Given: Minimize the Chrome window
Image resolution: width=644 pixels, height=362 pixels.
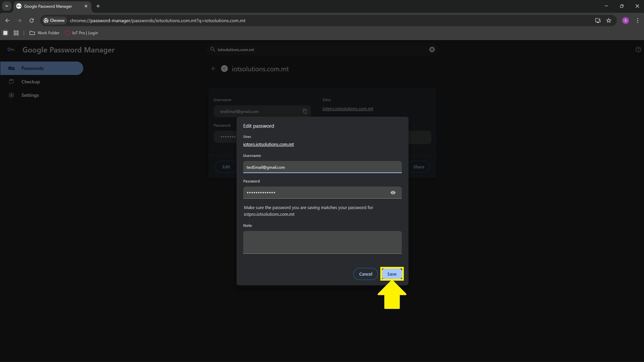Looking at the screenshot, I should click(x=606, y=6).
